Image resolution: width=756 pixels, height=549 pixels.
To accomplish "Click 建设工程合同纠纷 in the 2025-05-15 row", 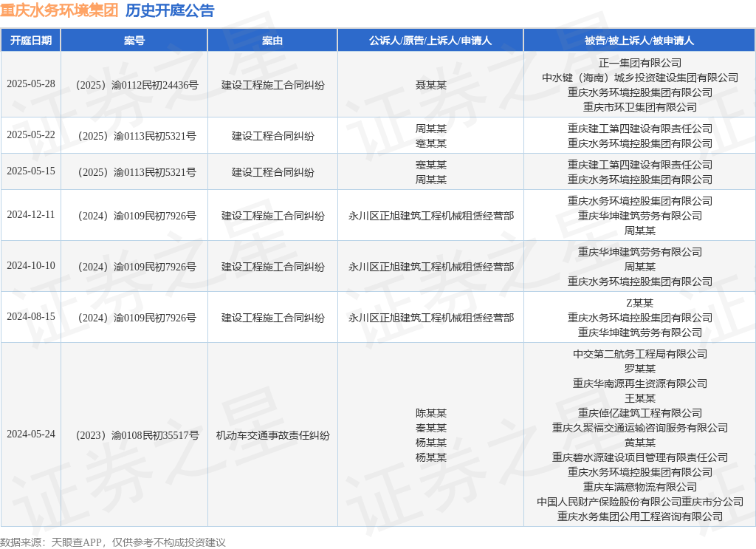I will tap(273, 172).
